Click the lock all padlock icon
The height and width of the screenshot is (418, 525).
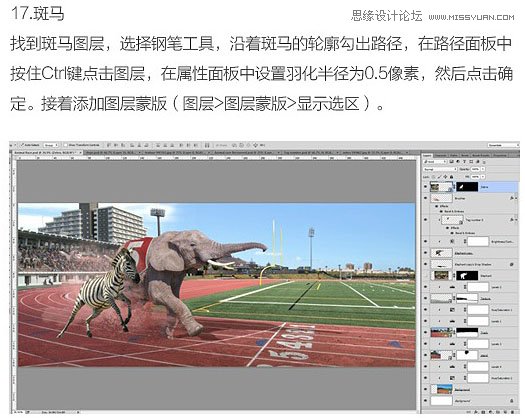coord(451,177)
